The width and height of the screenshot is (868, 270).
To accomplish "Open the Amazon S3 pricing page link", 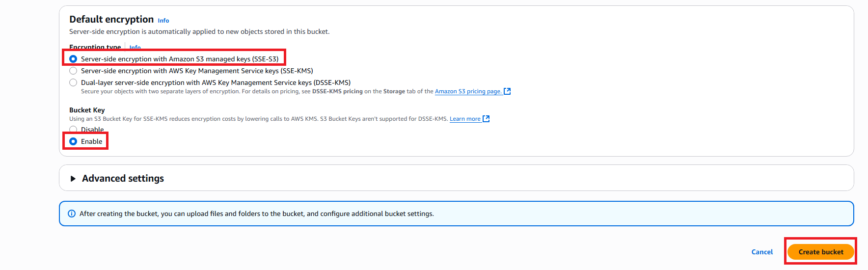I will click(x=468, y=91).
